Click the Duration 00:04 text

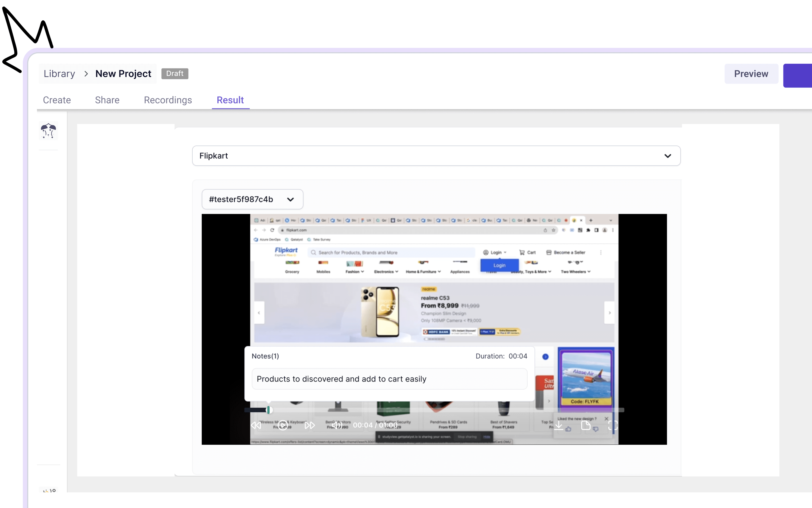501,356
